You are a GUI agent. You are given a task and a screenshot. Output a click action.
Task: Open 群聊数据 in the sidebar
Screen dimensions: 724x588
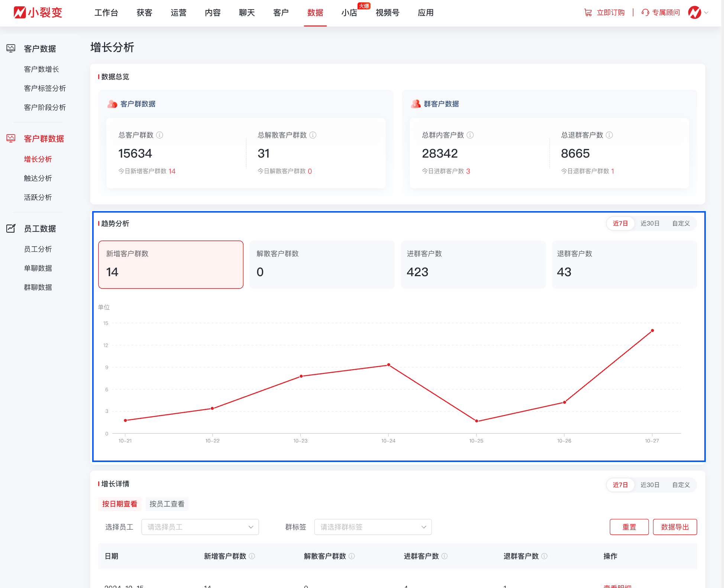click(x=38, y=287)
